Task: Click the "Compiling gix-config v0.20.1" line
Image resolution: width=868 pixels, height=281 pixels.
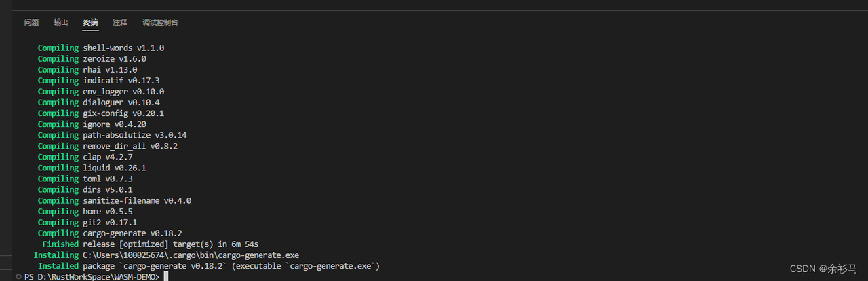Action: click(x=101, y=113)
